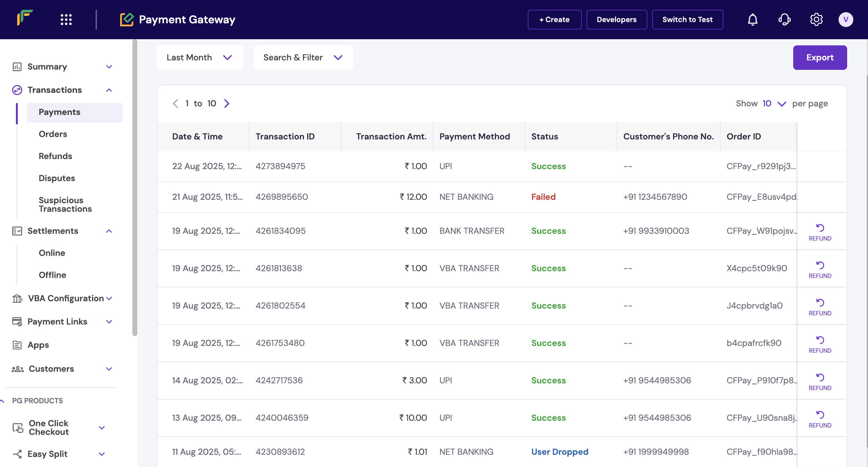The width and height of the screenshot is (868, 467).
Task: Open the notifications bell icon
Action: (752, 20)
